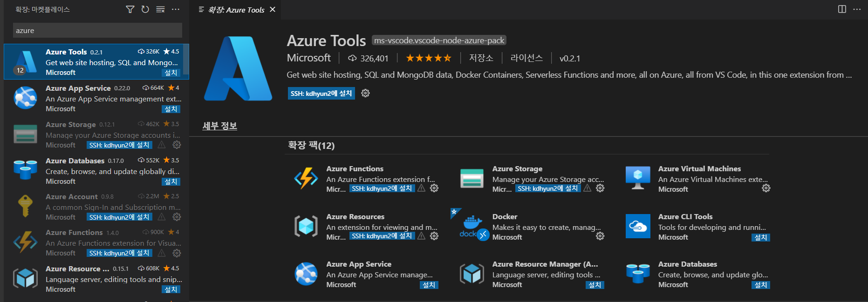Click the extension ID ms-vscode.vscode-node-azure-pack
Image resolution: width=868 pixels, height=302 pixels.
point(439,40)
